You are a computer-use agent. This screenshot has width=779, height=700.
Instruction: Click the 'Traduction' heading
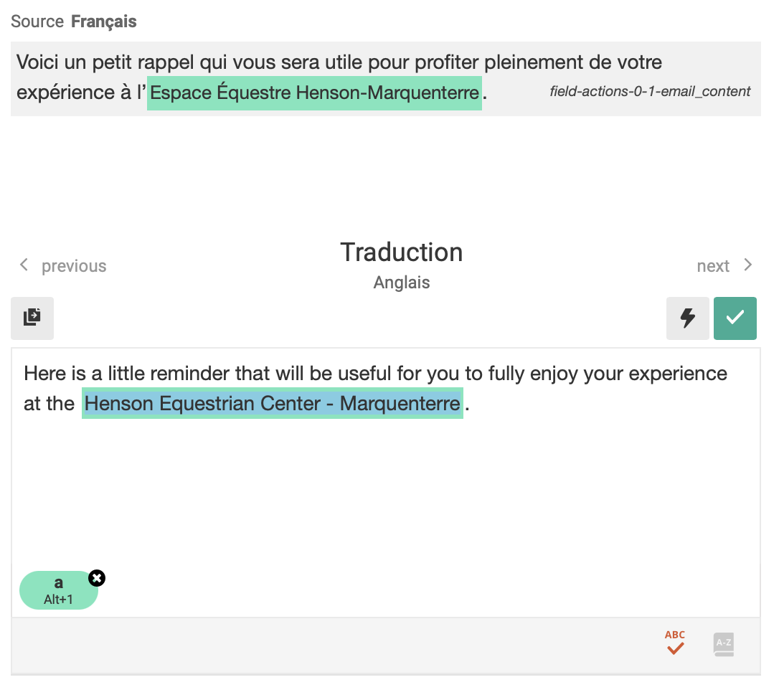(x=402, y=252)
